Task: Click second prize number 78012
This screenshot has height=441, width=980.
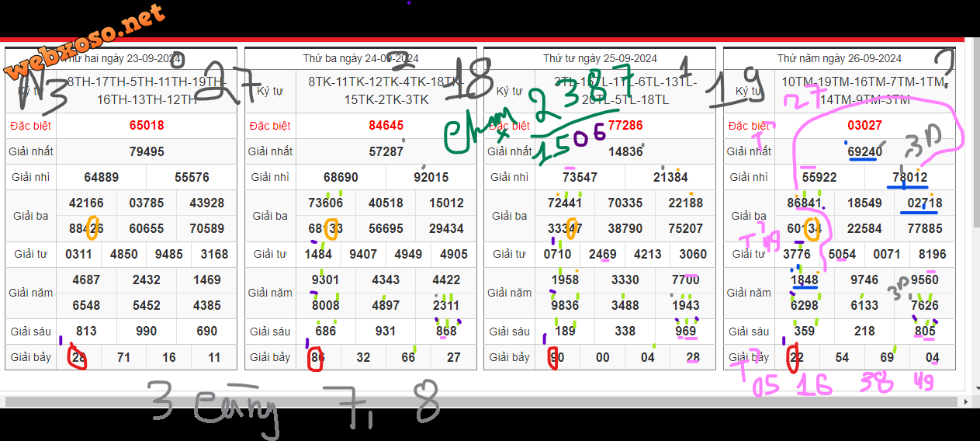Action: [909, 177]
